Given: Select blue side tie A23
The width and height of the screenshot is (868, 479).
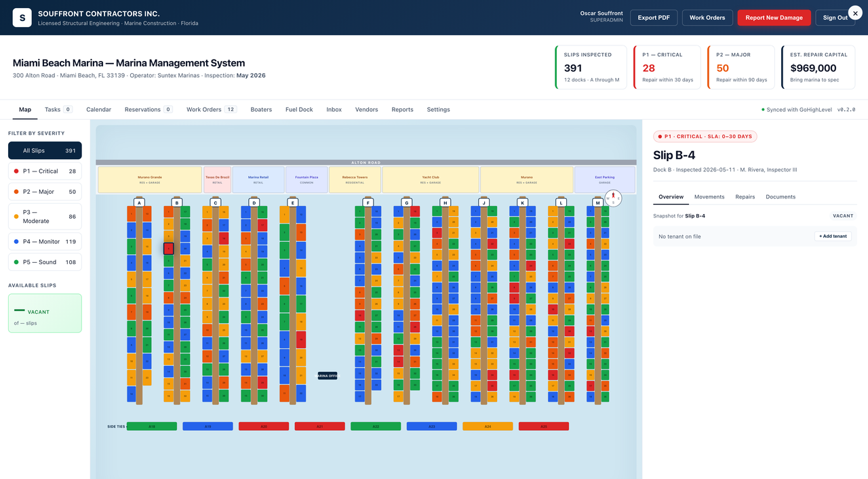Looking at the screenshot, I should tap(431, 426).
